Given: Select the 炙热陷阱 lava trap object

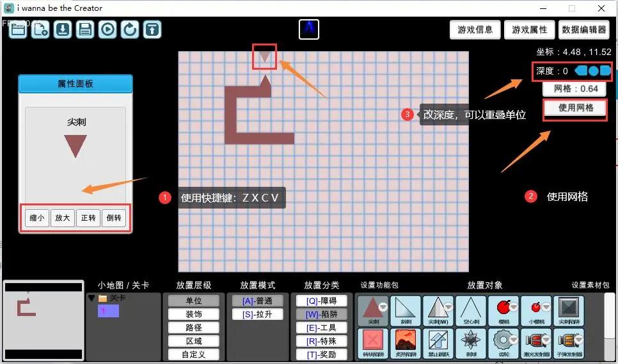Looking at the screenshot, I should [x=406, y=343].
